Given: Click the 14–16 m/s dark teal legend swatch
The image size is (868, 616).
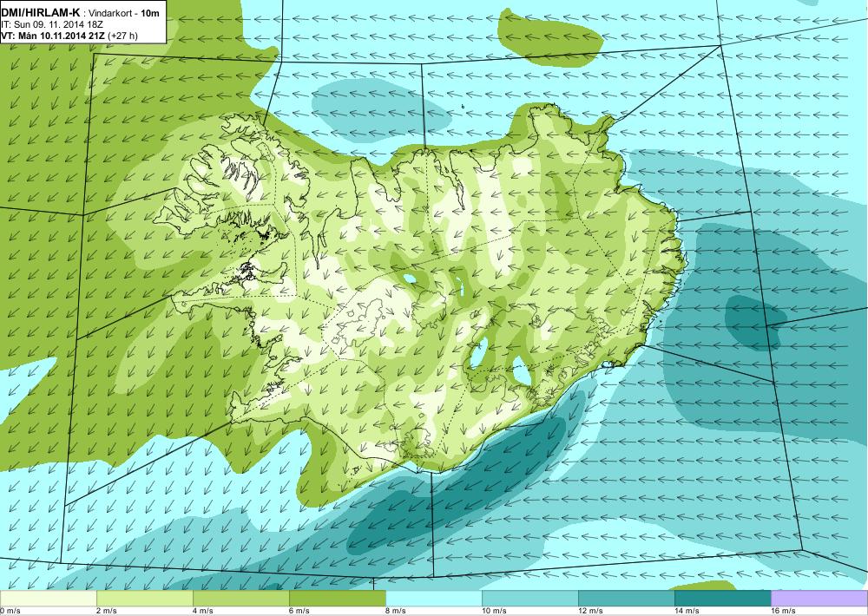Looking at the screenshot, I should (x=722, y=599).
